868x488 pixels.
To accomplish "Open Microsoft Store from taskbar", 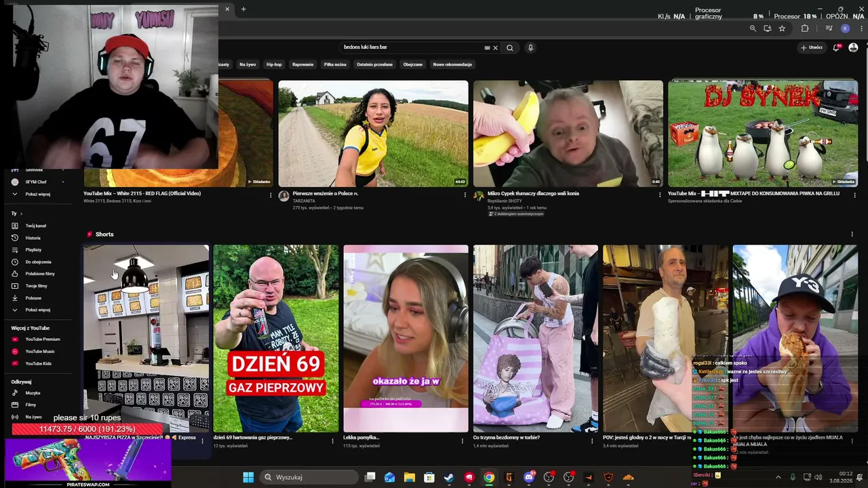I will point(429,477).
